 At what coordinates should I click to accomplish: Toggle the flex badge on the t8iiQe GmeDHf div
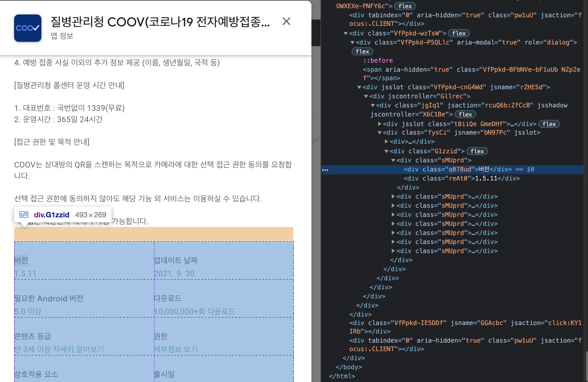pyautogui.click(x=549, y=124)
